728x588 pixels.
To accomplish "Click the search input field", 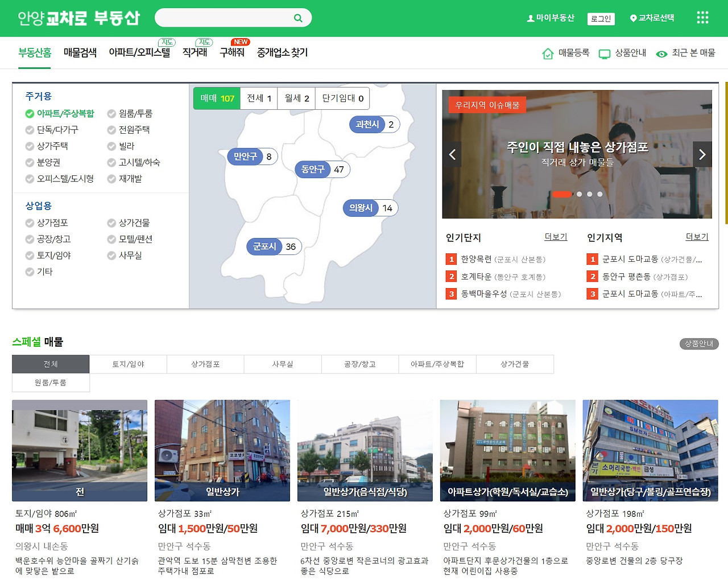I will [225, 18].
